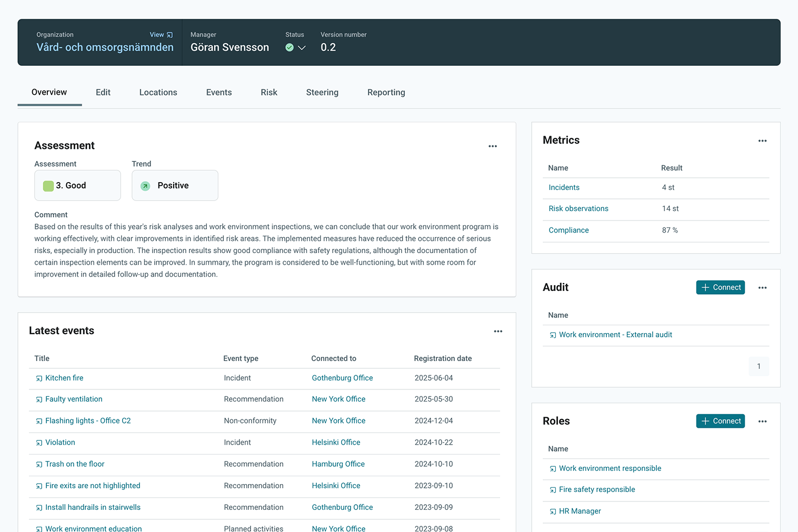Click the View organization link
This screenshot has height=532, width=798.
[x=161, y=35]
